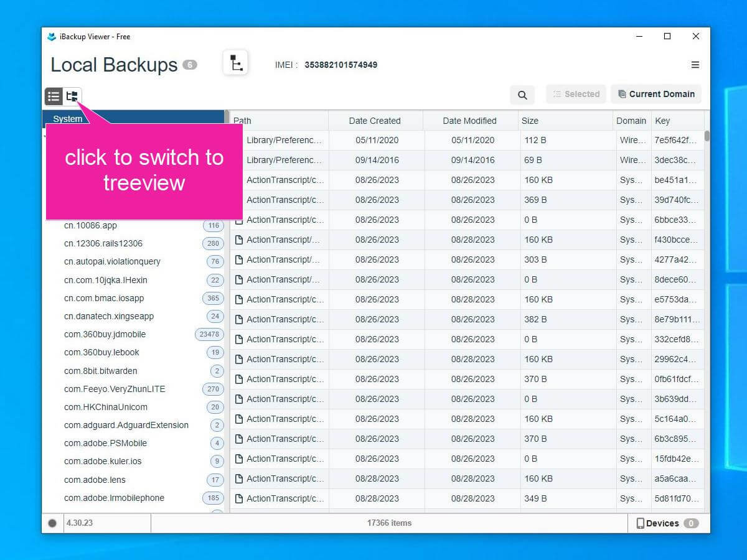Click the Current Domain button
Image resolution: width=747 pixels, height=560 pixels.
[x=656, y=94]
